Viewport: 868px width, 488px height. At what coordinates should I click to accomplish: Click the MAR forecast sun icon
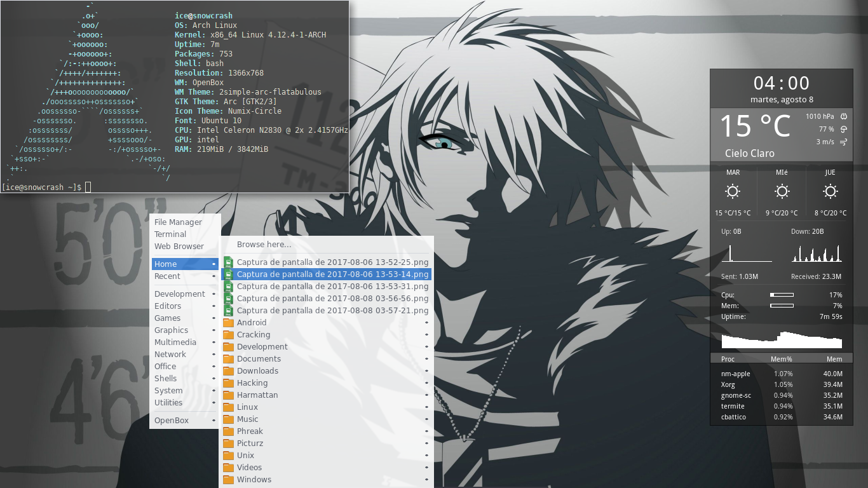(x=733, y=191)
